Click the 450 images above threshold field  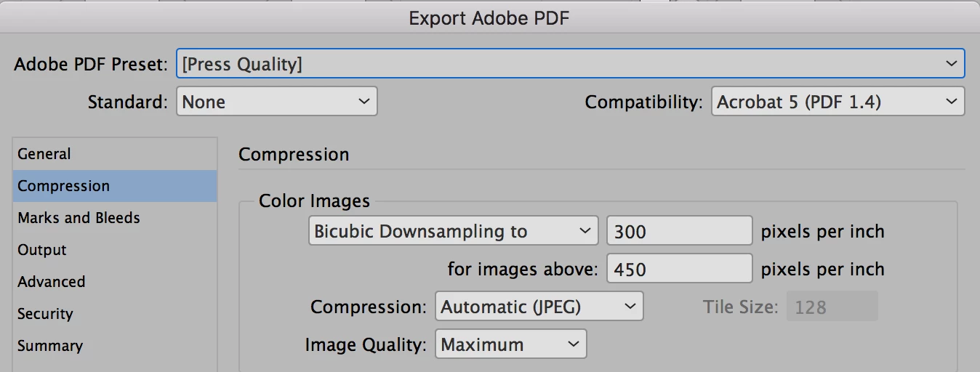(680, 269)
